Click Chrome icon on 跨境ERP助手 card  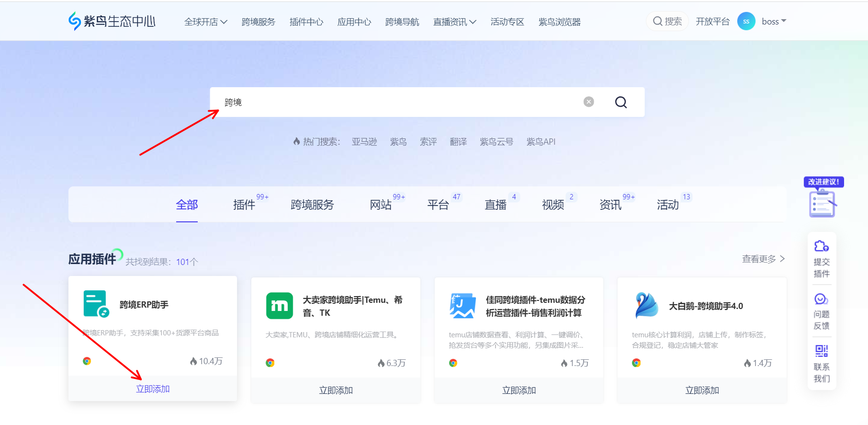[87, 361]
